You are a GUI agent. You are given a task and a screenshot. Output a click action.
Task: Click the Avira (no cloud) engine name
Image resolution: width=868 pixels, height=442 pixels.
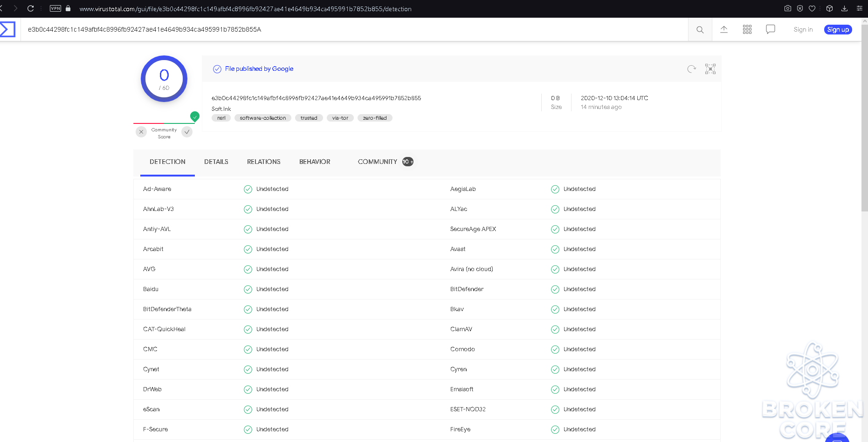pos(472,269)
